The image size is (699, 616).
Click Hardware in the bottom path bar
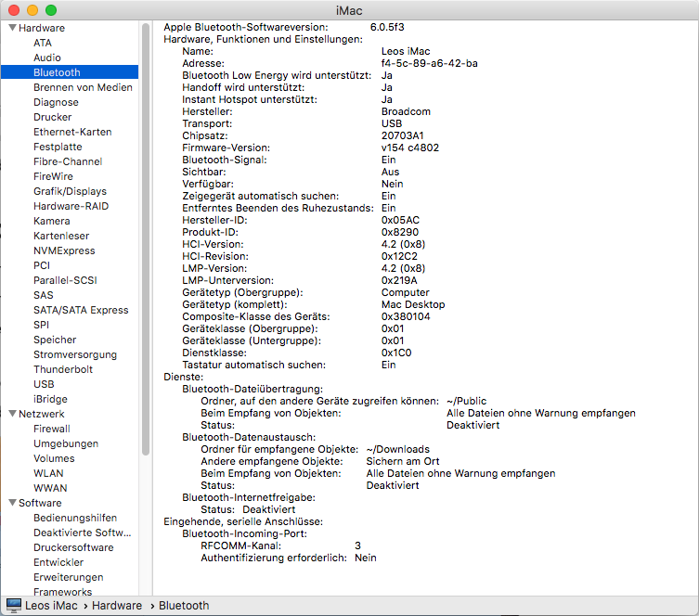(x=117, y=605)
